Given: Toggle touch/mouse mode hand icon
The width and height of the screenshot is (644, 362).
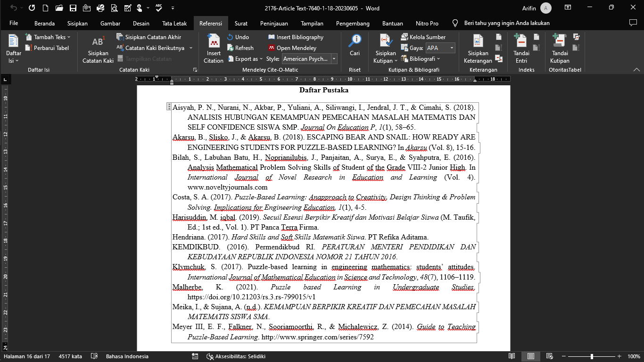Looking at the screenshot, I should pos(139,8).
